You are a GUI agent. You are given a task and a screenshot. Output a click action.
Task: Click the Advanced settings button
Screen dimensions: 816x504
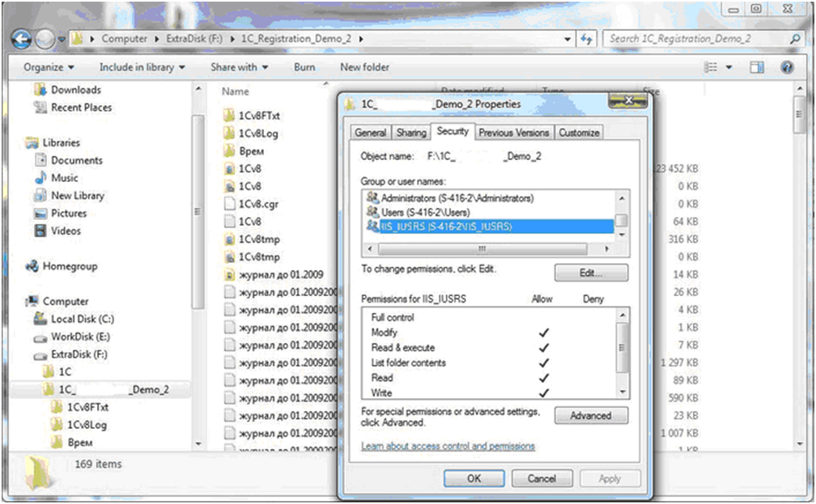[590, 416]
